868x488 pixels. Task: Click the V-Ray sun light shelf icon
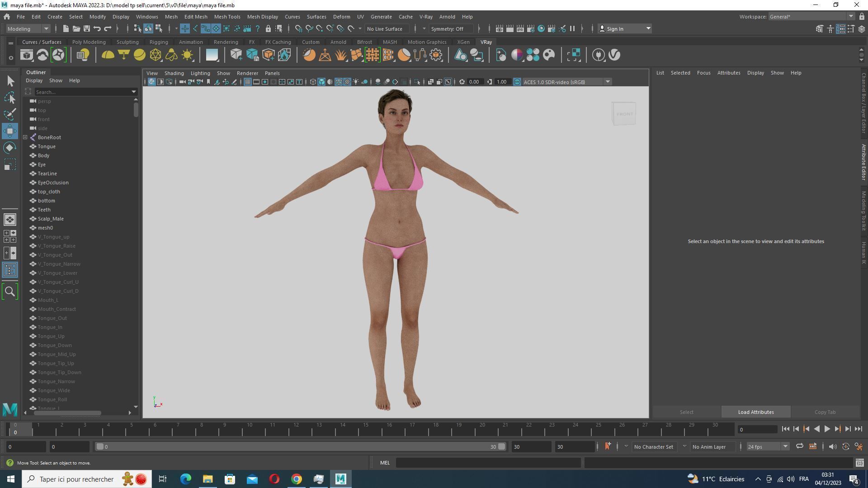click(x=187, y=55)
